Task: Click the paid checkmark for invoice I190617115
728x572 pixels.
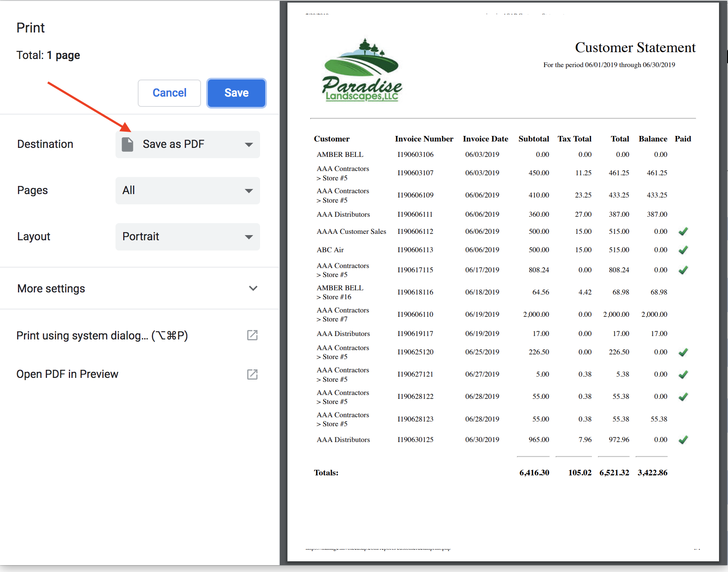Action: point(683,270)
